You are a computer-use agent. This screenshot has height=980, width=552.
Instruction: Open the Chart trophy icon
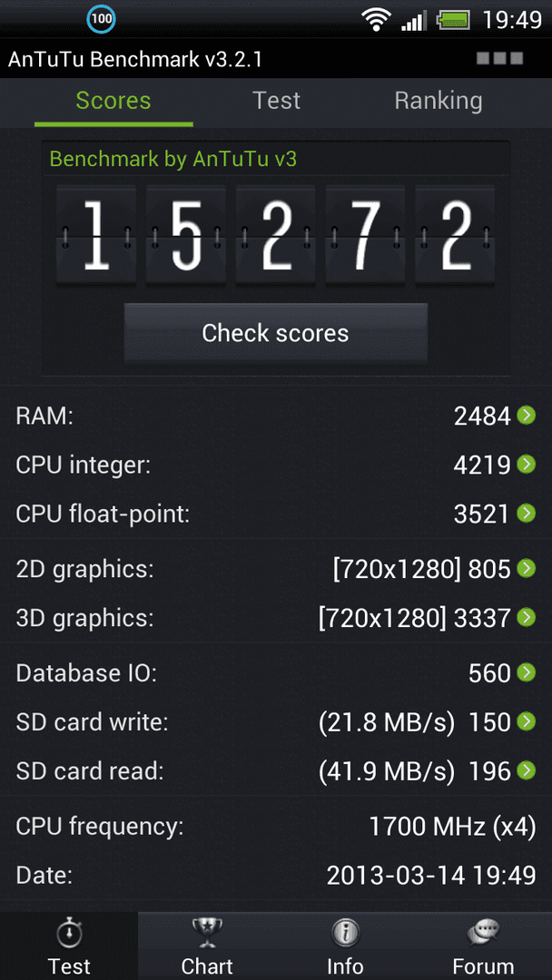click(207, 934)
